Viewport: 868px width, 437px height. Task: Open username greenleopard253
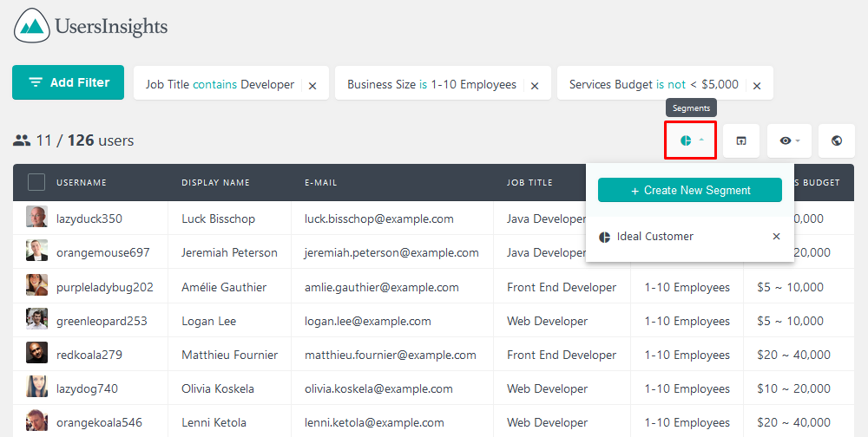point(102,322)
